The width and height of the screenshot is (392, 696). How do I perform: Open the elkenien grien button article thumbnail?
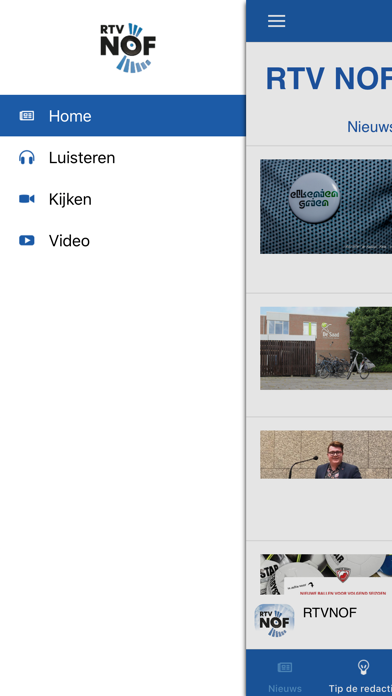click(x=326, y=206)
